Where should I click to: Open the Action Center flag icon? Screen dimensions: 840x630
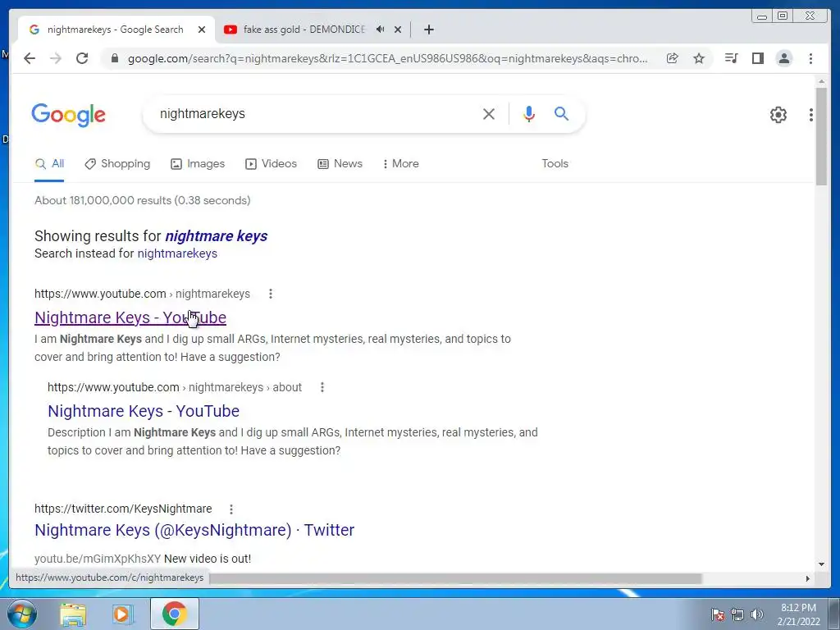(718, 614)
